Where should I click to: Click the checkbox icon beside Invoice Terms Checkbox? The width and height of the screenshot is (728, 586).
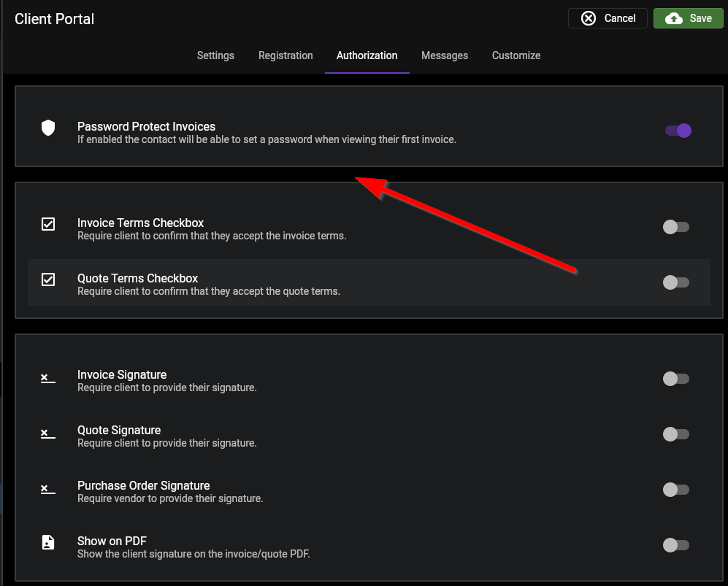click(47, 224)
